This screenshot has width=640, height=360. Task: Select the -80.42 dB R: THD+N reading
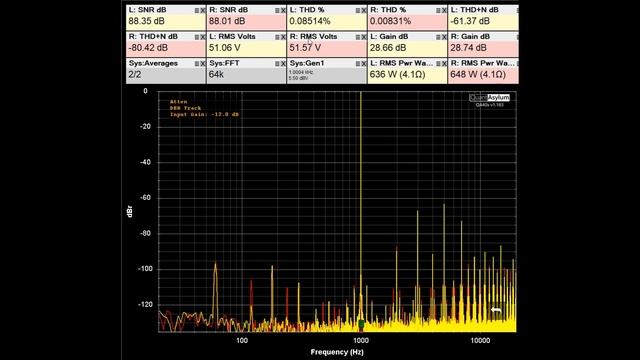148,48
